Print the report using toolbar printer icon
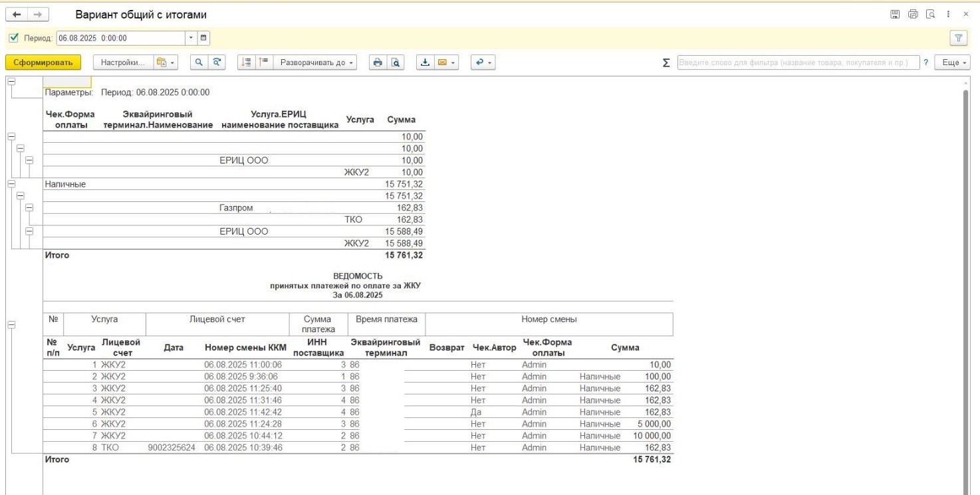This screenshot has height=495, width=980. click(378, 62)
